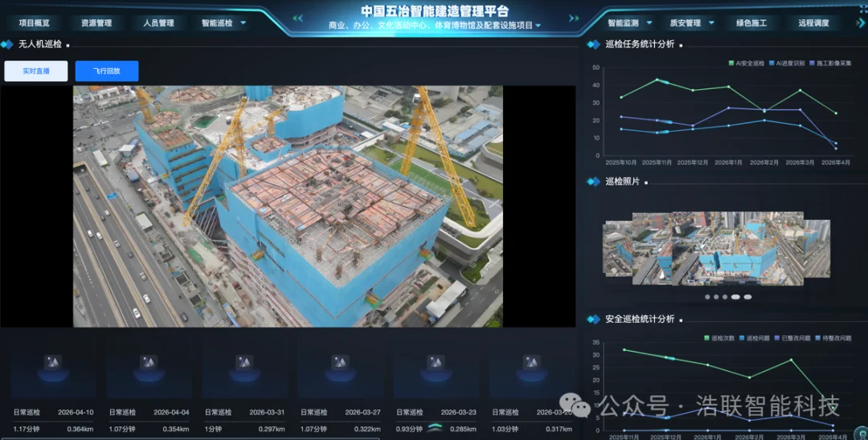Click the 飞行回放 button

[107, 71]
